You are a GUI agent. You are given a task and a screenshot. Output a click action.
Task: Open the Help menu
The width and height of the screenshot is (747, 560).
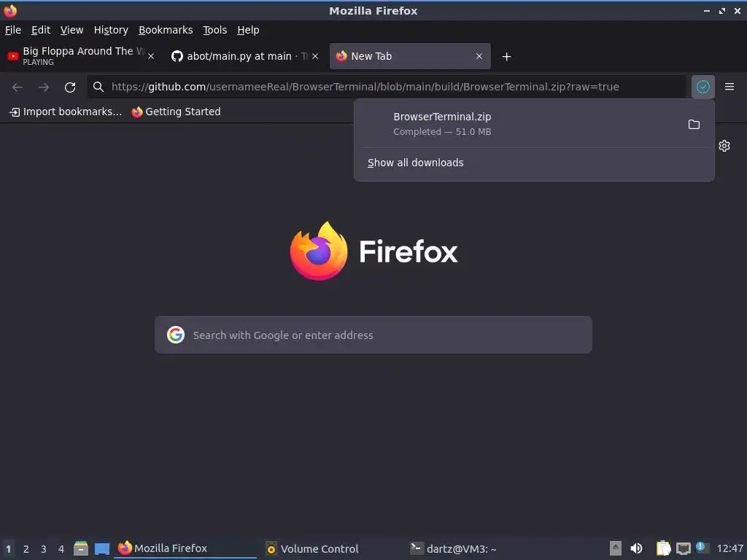[248, 30]
